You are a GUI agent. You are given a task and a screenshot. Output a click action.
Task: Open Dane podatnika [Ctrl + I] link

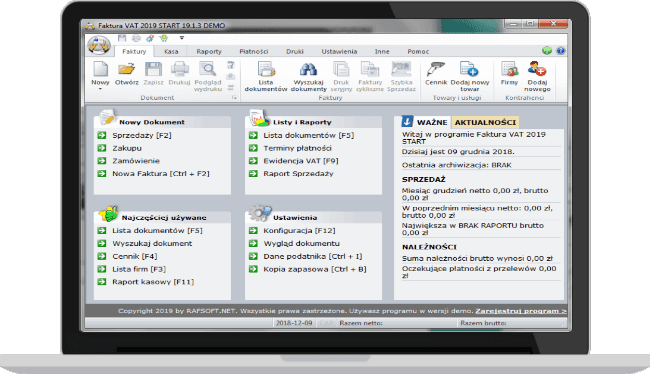tap(313, 256)
